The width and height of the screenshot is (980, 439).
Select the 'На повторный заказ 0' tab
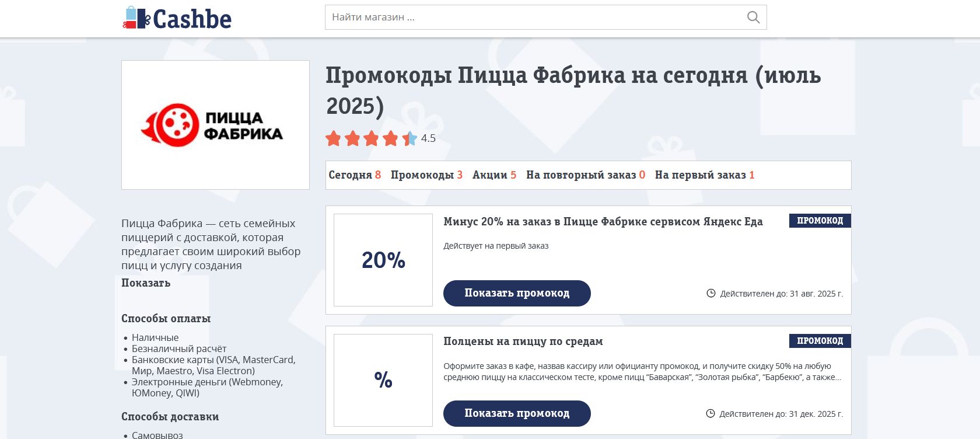click(x=586, y=175)
